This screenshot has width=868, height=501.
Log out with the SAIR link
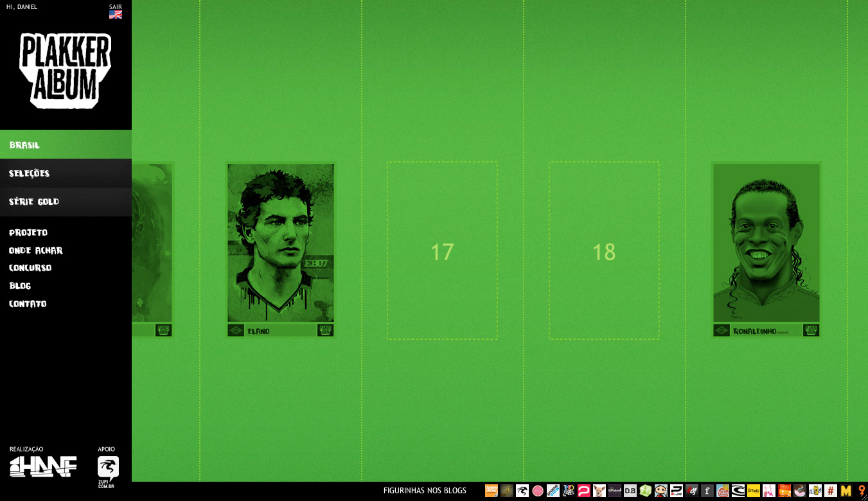[116, 6]
